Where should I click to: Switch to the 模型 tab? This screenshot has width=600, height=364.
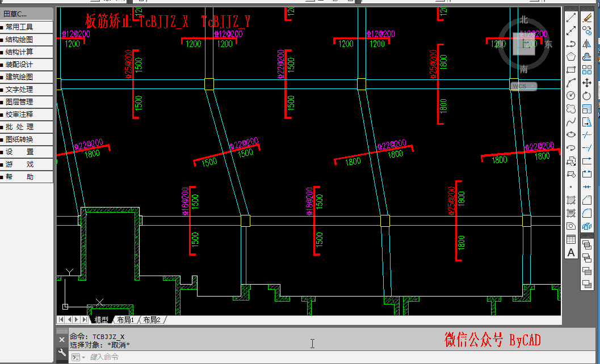click(102, 320)
